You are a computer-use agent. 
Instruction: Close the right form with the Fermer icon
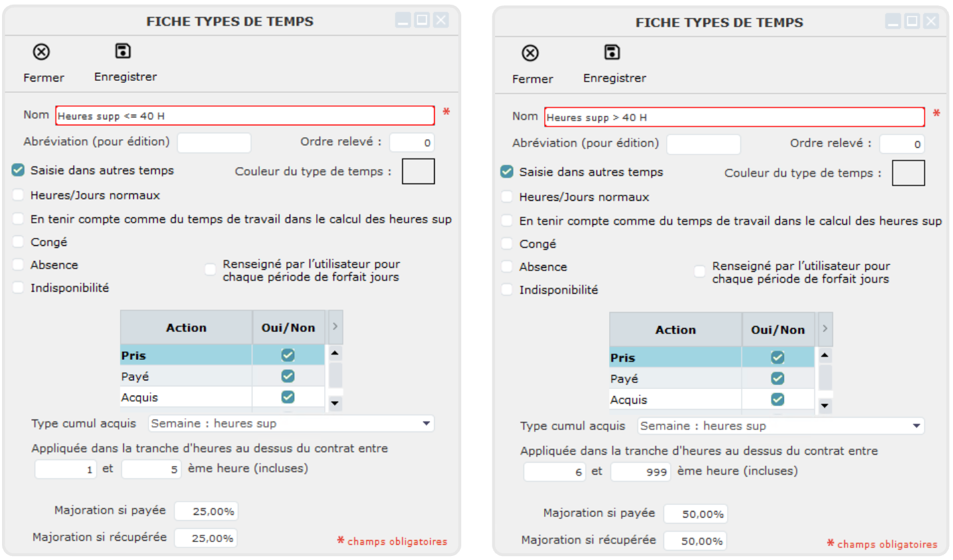[530, 53]
